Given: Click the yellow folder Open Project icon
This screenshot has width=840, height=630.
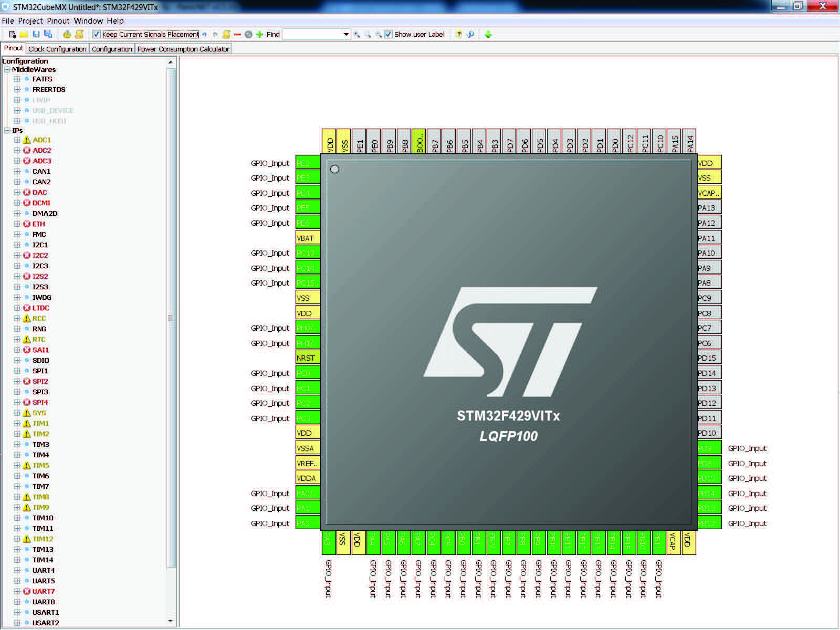Looking at the screenshot, I should (x=24, y=35).
